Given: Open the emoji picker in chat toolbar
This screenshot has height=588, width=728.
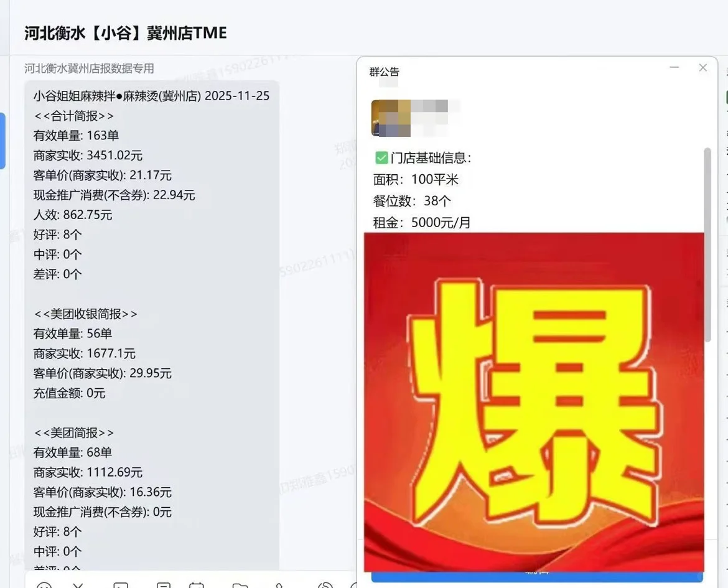Looking at the screenshot, I should pyautogui.click(x=44, y=586).
